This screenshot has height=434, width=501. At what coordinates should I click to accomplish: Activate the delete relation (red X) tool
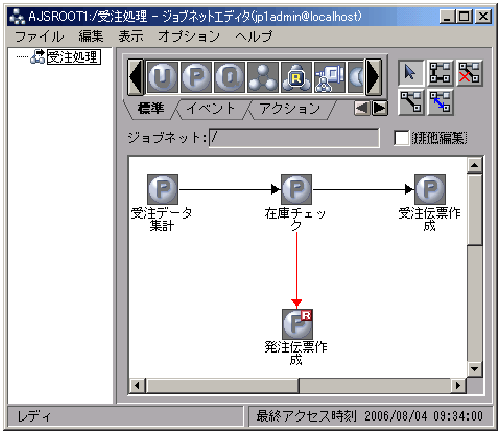pyautogui.click(x=469, y=73)
